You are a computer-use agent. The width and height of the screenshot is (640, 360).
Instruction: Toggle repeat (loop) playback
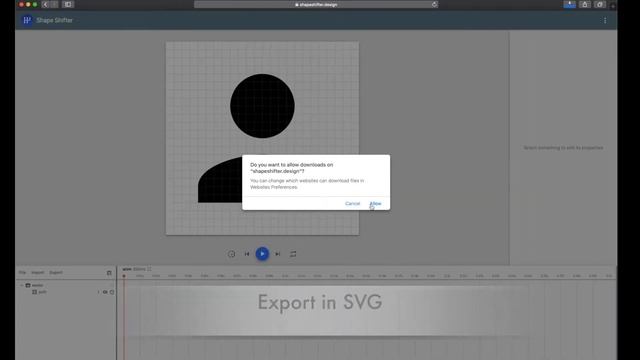tap(293, 254)
